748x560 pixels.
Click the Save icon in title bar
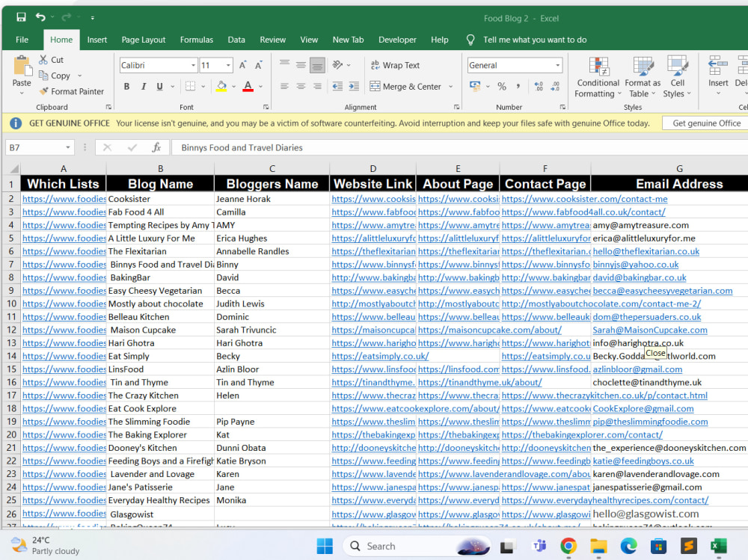21,18
